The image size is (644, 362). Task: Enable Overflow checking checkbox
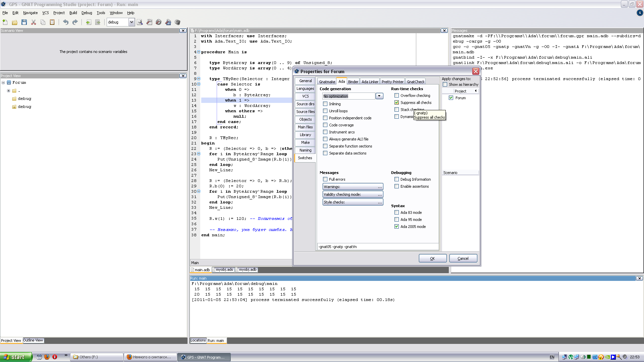(396, 96)
